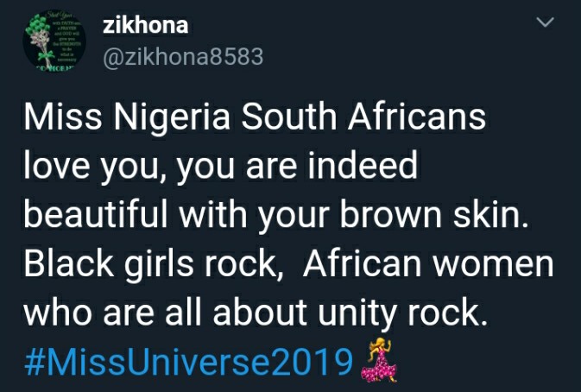Click the words "Miss Nigeria" in tweet
This screenshot has width=581, height=392.
click(127, 117)
